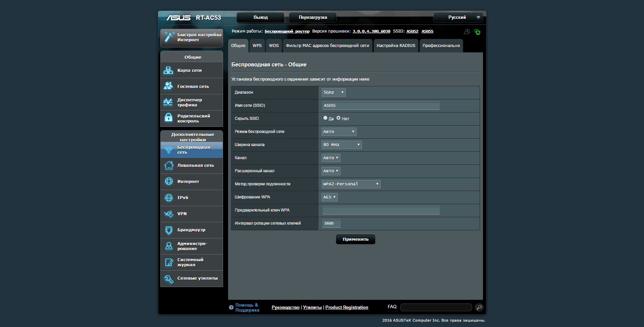The height and width of the screenshot is (327, 644).
Task: Click the ASUS5 SSID link in header
Action: coord(427,31)
